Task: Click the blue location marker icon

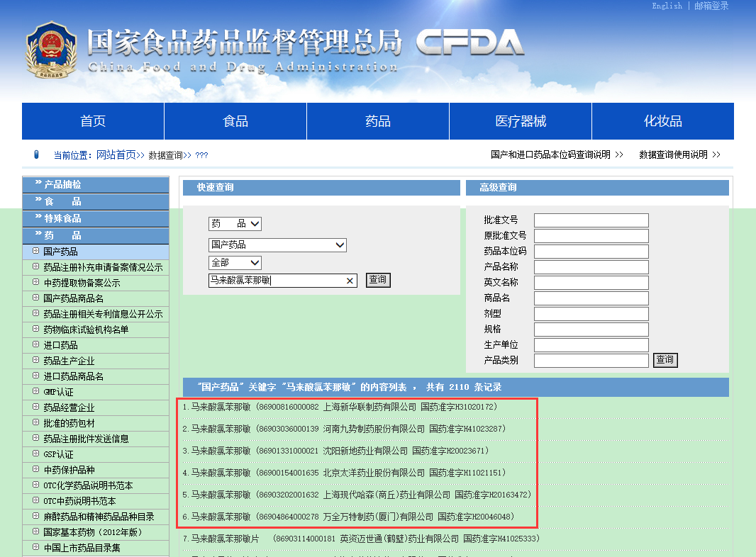Action: (37, 154)
